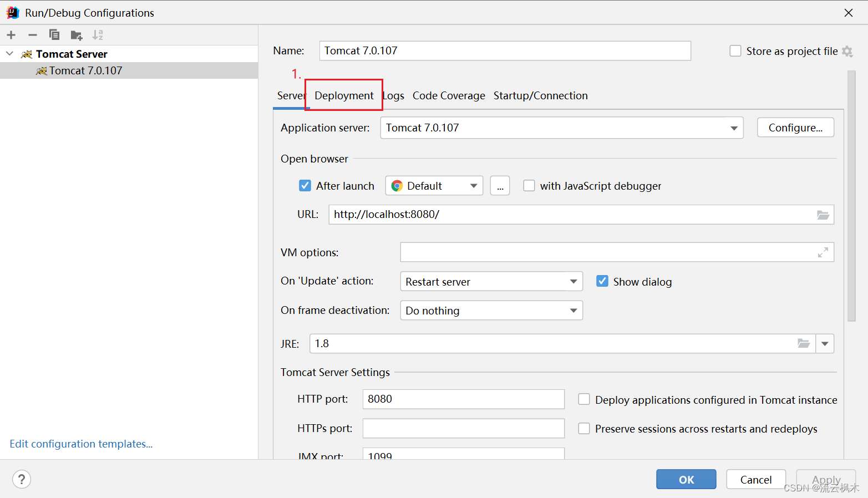
Task: Collapse the Tomcat Server tree node
Action: point(9,54)
